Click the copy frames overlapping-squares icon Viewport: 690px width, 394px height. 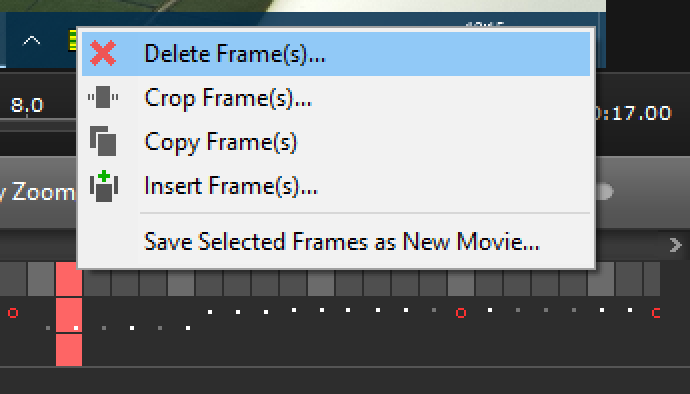(103, 141)
